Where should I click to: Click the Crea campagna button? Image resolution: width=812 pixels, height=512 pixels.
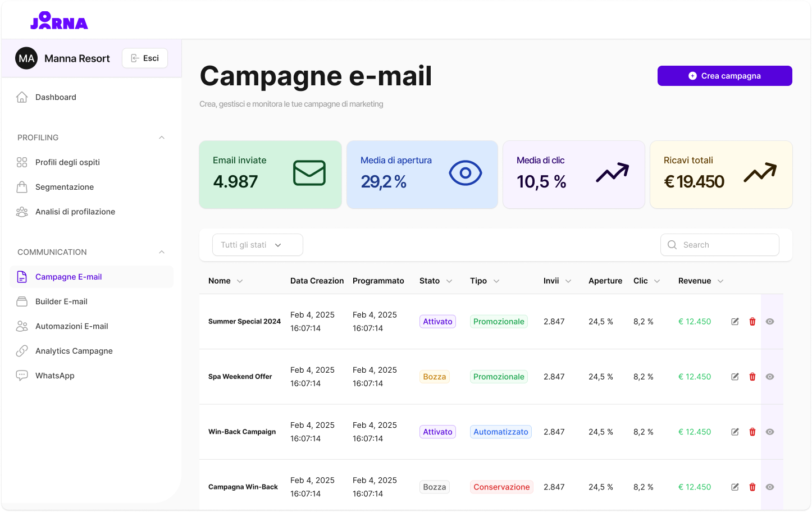[x=724, y=75]
